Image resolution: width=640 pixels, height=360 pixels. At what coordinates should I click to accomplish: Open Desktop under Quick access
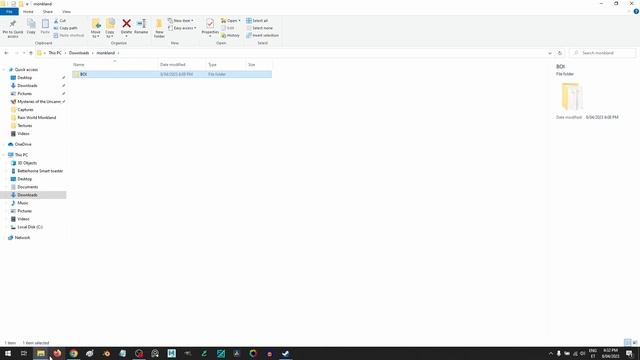[x=24, y=78]
